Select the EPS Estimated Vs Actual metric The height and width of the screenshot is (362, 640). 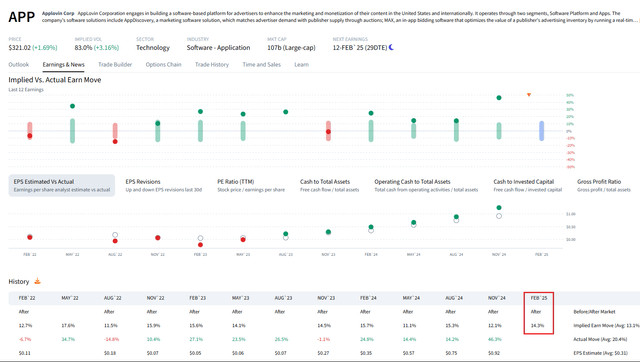coord(62,185)
